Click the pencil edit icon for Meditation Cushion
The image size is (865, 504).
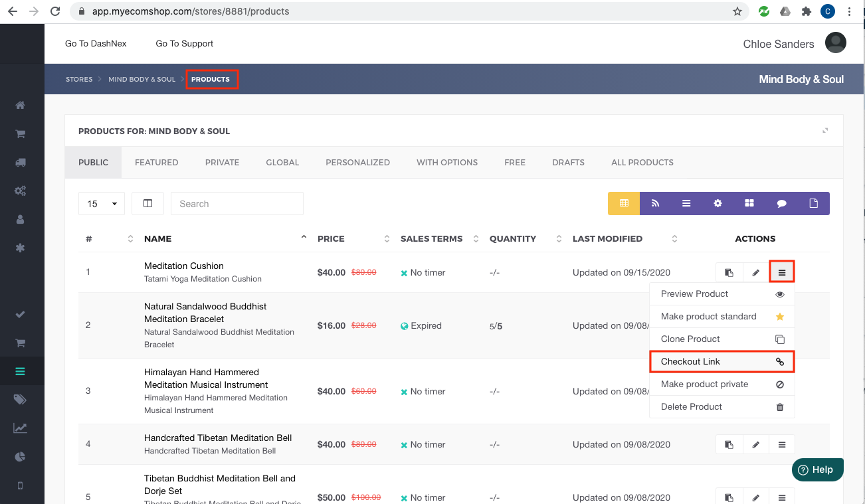[755, 272]
